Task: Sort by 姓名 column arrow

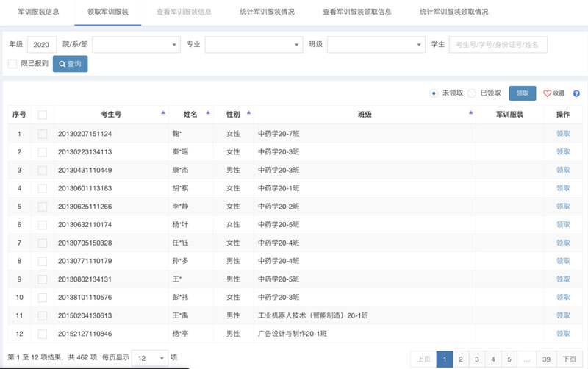Action: pos(208,113)
